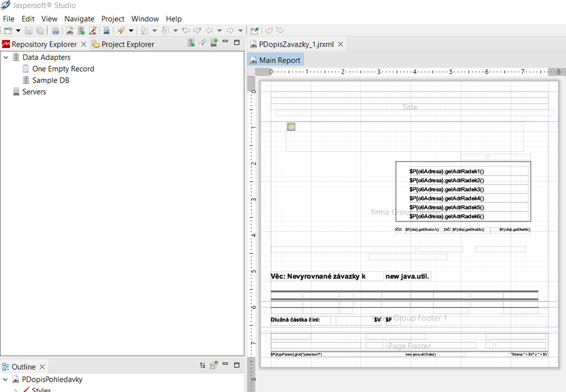This screenshot has width=566, height=392.
Task: Click the binary 010 toolbar icon
Action: point(56,31)
